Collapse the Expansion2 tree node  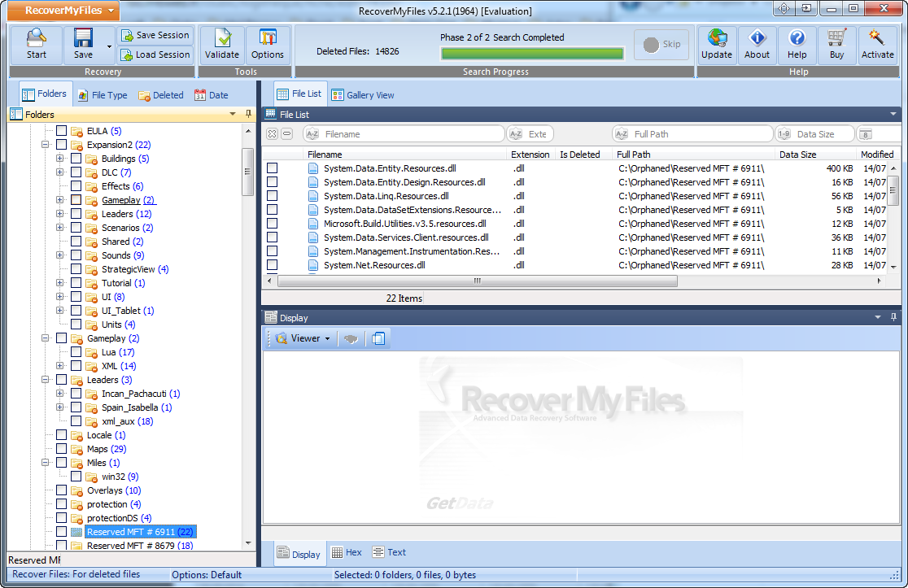click(x=46, y=145)
